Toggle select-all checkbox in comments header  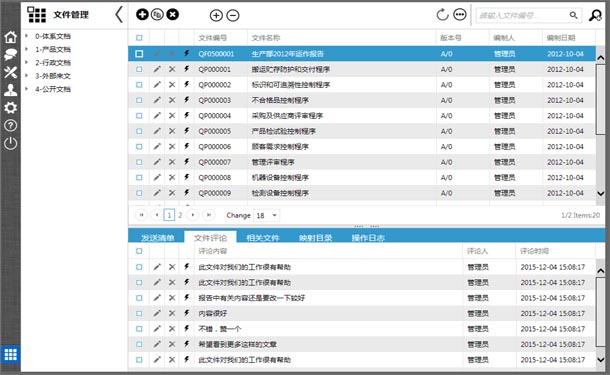pyautogui.click(x=139, y=251)
